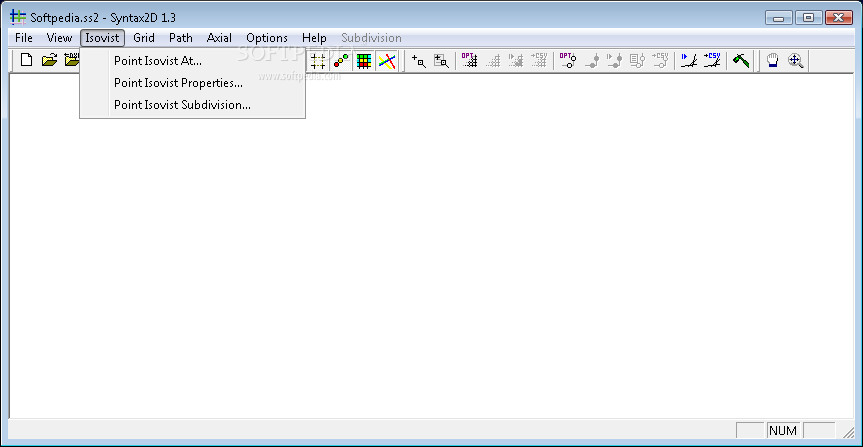Toggle the colored axial lines icon
This screenshot has height=447, width=863.
pos(387,61)
